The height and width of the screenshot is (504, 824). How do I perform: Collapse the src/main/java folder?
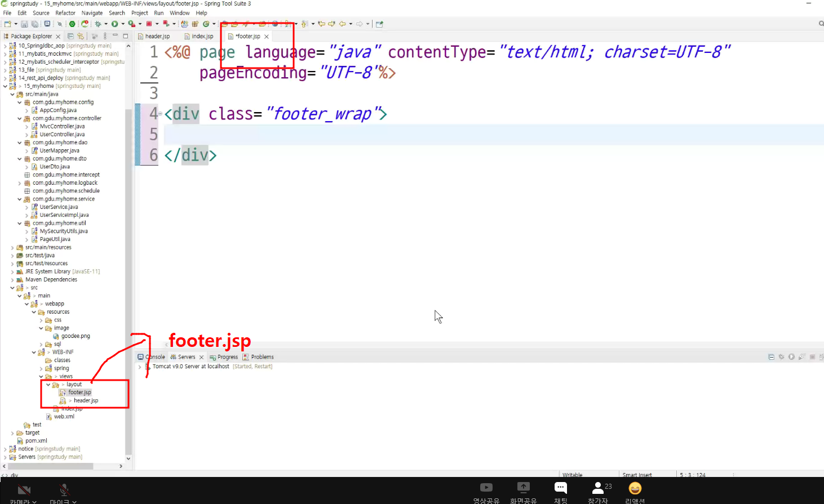(12, 94)
